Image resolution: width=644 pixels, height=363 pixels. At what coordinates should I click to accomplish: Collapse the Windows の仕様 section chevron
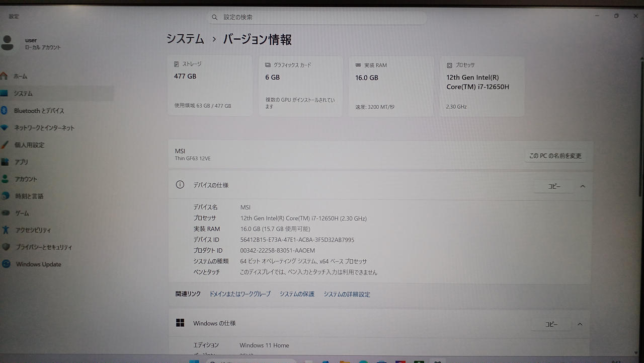tap(580, 324)
